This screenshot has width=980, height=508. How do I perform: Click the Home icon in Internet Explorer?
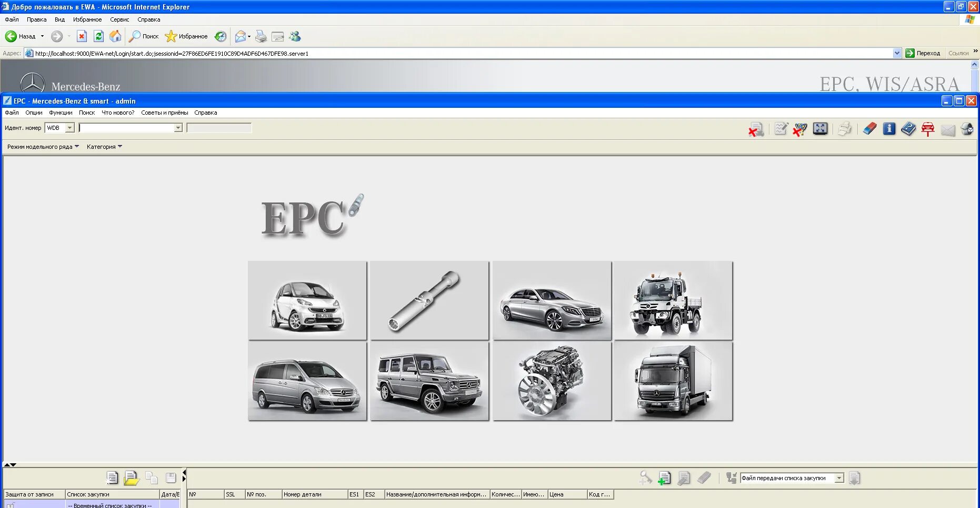pyautogui.click(x=115, y=36)
